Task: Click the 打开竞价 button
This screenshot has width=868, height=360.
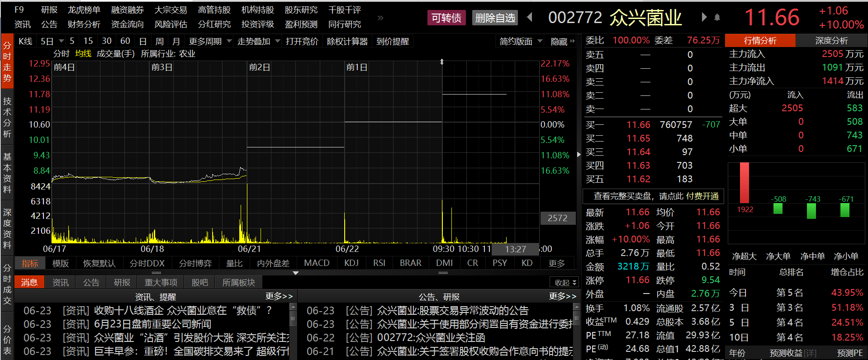Action: click(x=302, y=41)
